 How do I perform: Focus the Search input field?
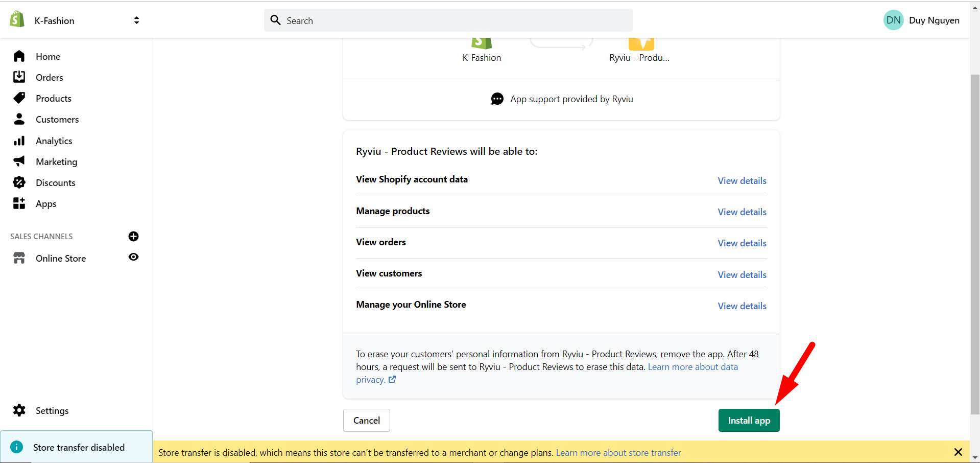coord(448,20)
